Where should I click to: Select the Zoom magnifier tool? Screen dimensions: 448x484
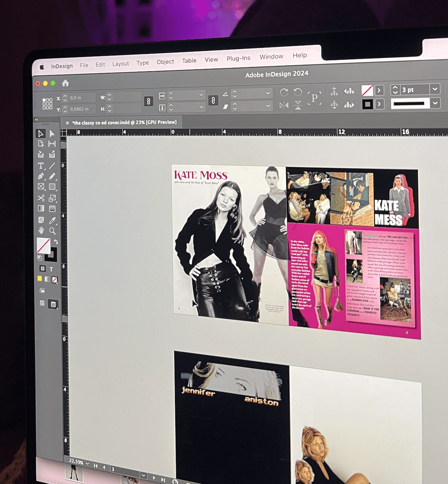point(52,231)
